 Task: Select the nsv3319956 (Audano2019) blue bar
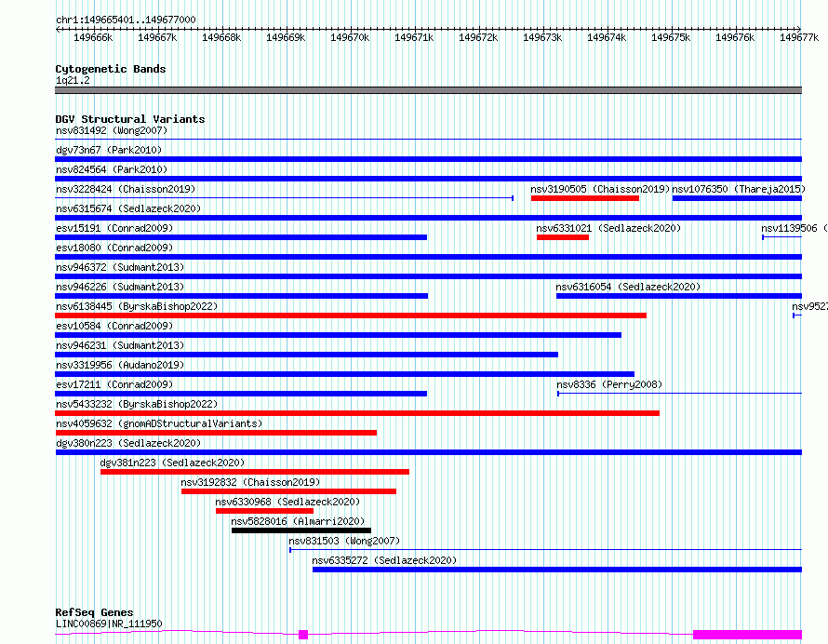[x=345, y=374]
